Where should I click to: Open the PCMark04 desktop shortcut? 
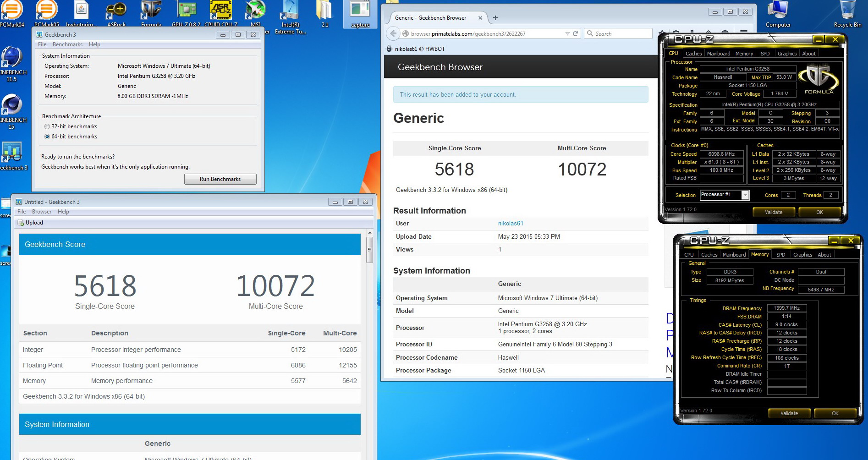pyautogui.click(x=12, y=14)
